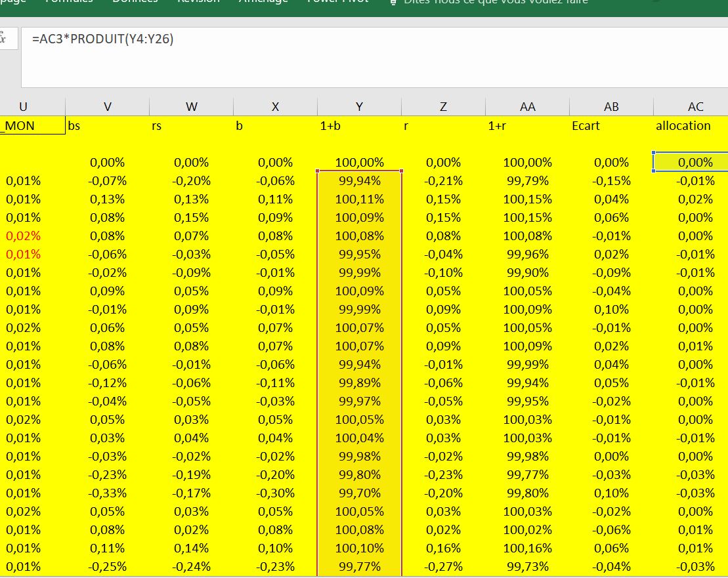Select the -0,17% cell in column W
This screenshot has width=728, height=578.
tap(191, 493)
